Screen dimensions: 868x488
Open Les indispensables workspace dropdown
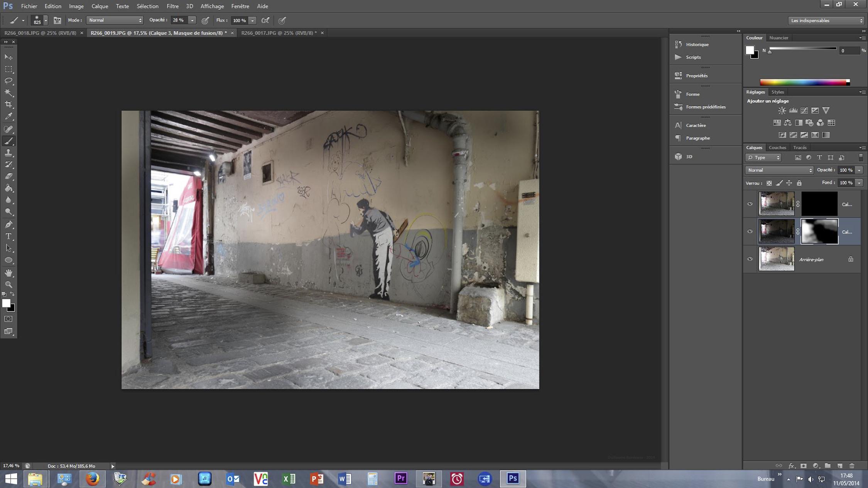(x=826, y=20)
